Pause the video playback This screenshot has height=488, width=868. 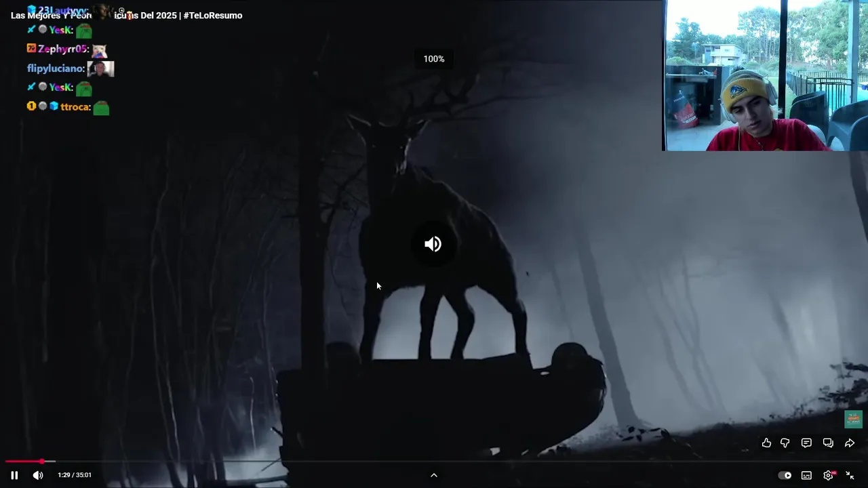click(x=14, y=475)
